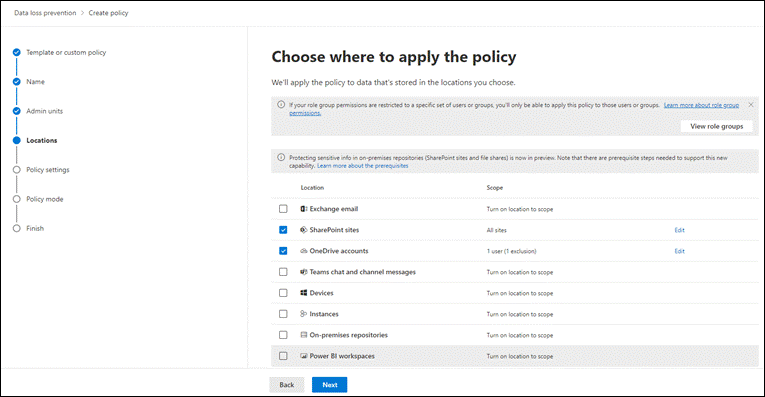Click the Exchange email icon
This screenshot has width=765, height=397.
coord(303,209)
